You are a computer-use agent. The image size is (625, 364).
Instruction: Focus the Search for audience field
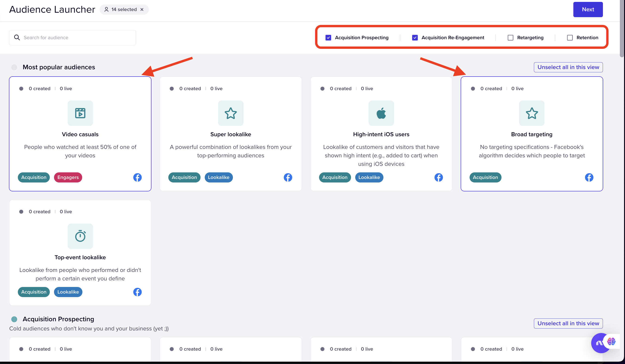[x=72, y=38]
